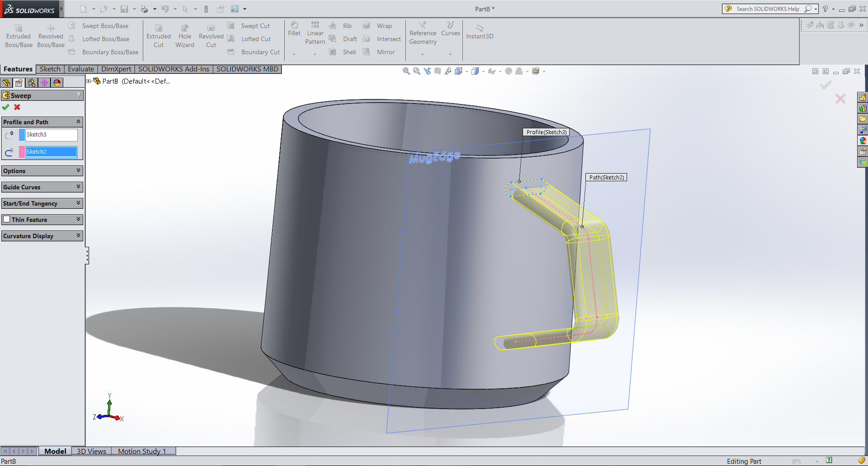The height and width of the screenshot is (466, 868).
Task: Click the Edit Appearance sphere icon
Action: [509, 71]
